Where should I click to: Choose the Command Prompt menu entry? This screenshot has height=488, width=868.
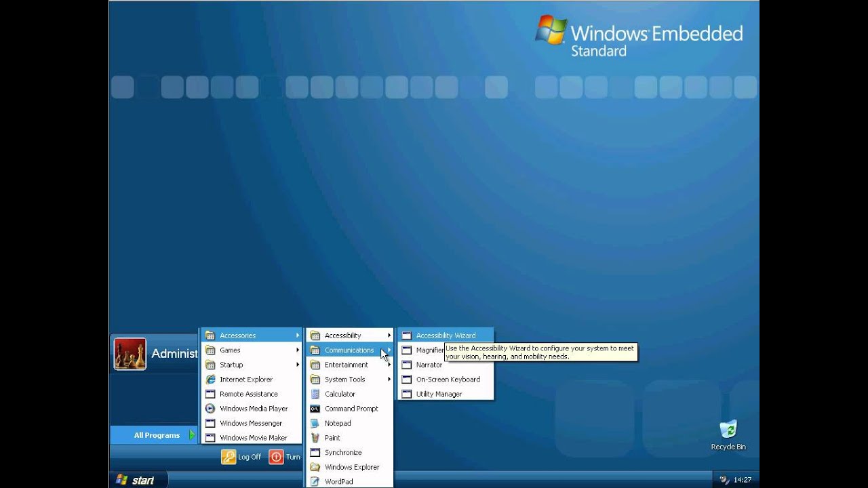(x=350, y=409)
